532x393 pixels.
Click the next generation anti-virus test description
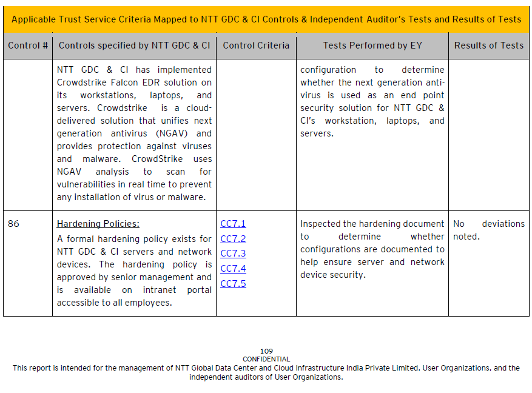point(372,101)
